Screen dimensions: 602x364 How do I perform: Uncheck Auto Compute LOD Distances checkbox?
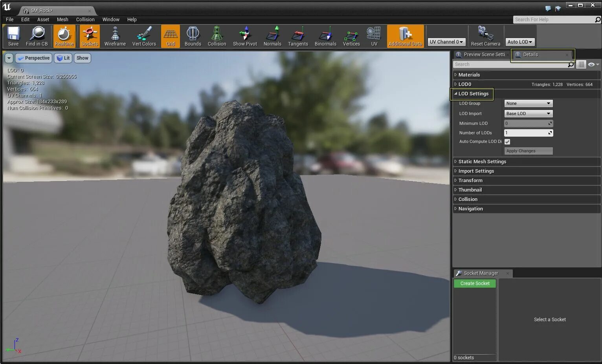point(507,142)
